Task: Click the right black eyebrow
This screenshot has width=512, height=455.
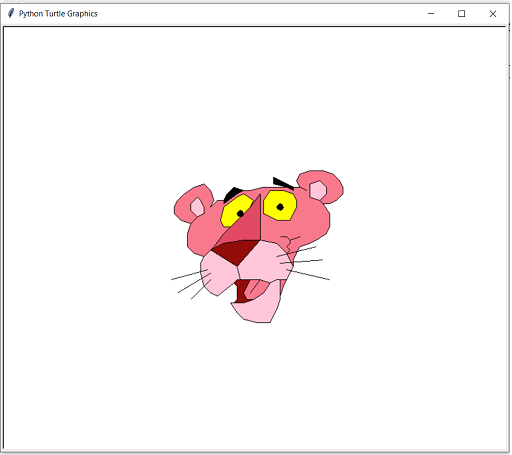Action: pyautogui.click(x=283, y=183)
